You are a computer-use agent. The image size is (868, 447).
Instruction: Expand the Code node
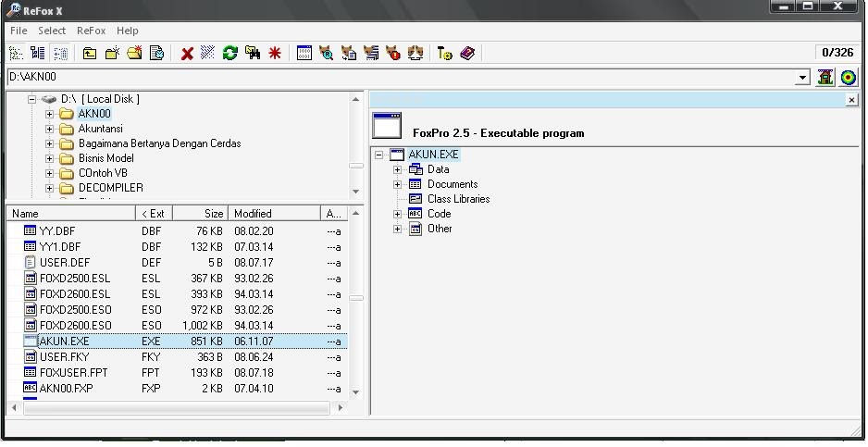397,214
